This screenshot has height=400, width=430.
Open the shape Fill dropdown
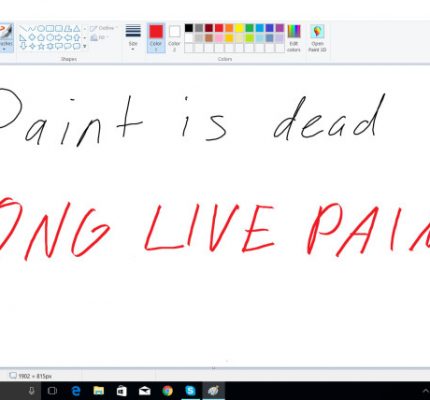point(100,37)
